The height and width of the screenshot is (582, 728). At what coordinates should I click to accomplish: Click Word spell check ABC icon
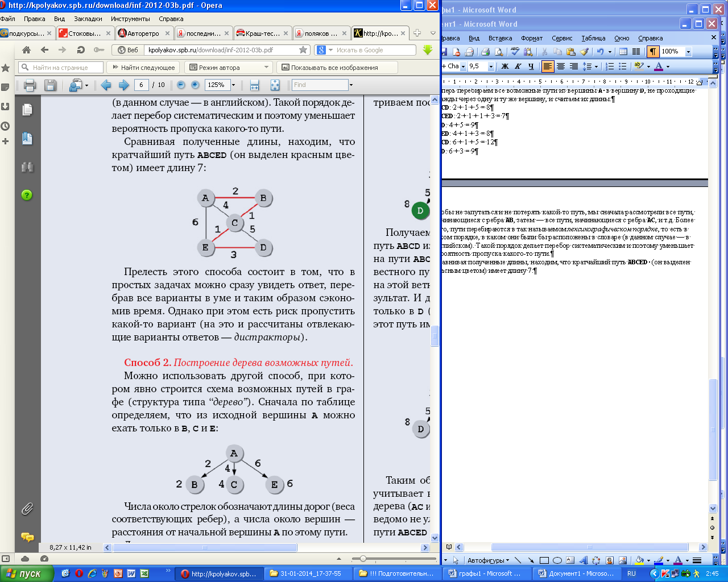pyautogui.click(x=515, y=52)
